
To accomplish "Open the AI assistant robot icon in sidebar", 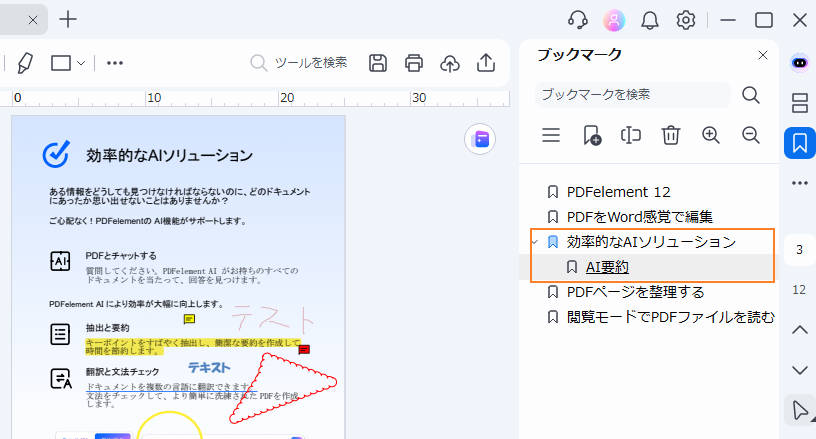I will 800,63.
